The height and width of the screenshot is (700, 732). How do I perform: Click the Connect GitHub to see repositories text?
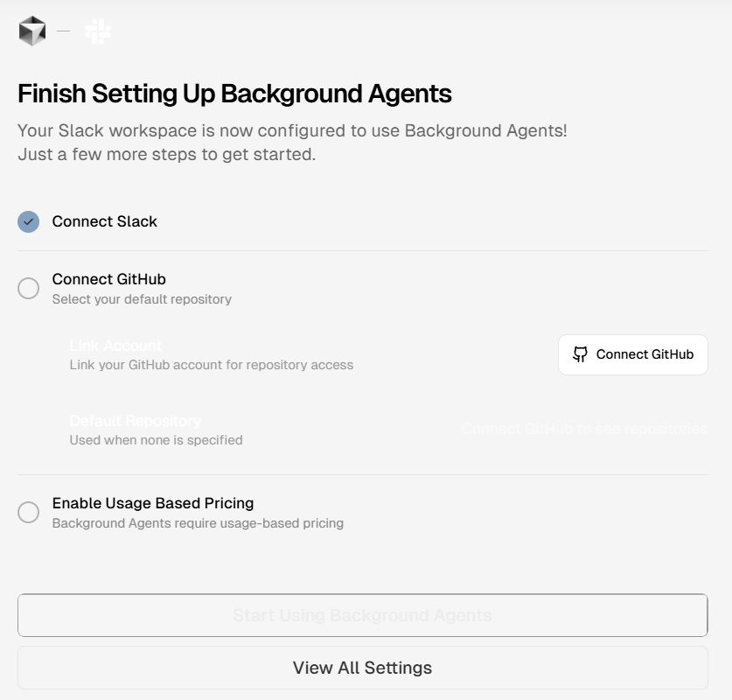click(583, 429)
